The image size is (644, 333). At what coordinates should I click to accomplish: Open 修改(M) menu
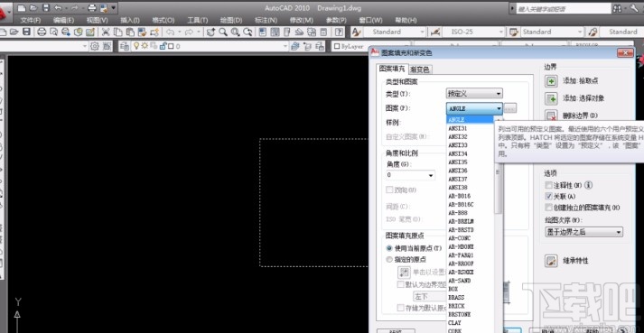[302, 20]
